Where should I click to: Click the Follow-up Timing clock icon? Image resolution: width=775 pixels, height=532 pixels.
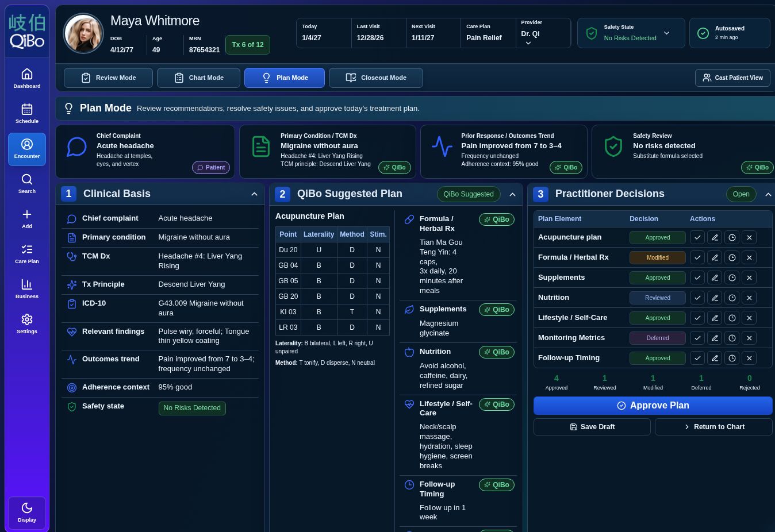[x=409, y=485]
